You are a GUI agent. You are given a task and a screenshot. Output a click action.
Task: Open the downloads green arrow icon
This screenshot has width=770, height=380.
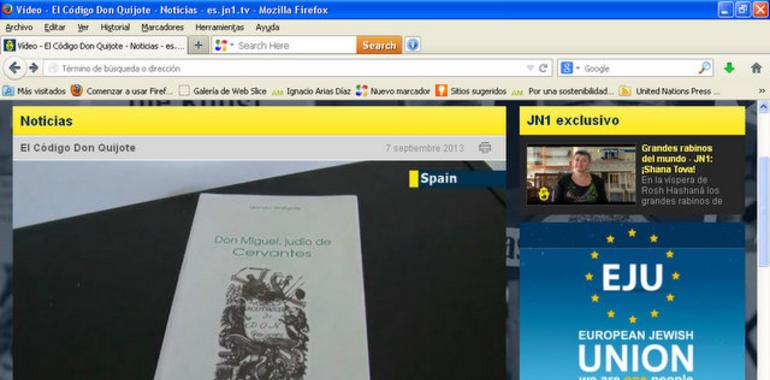[729, 68]
